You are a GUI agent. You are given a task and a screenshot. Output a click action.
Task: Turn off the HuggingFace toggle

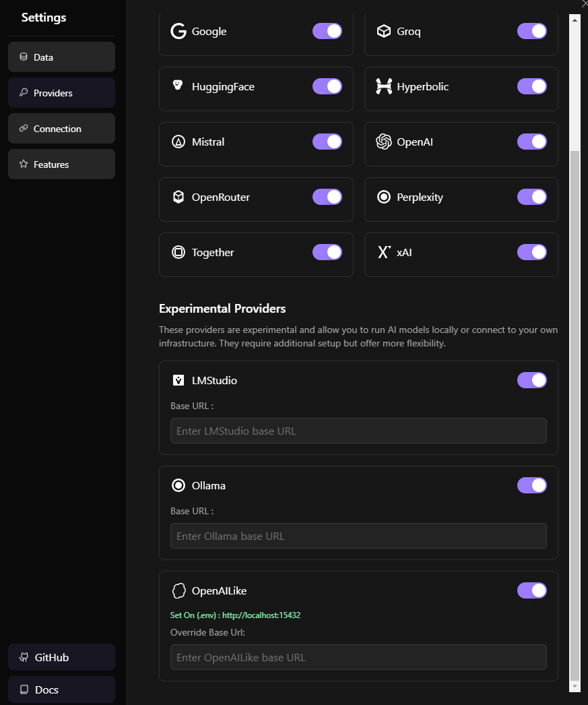pos(327,86)
